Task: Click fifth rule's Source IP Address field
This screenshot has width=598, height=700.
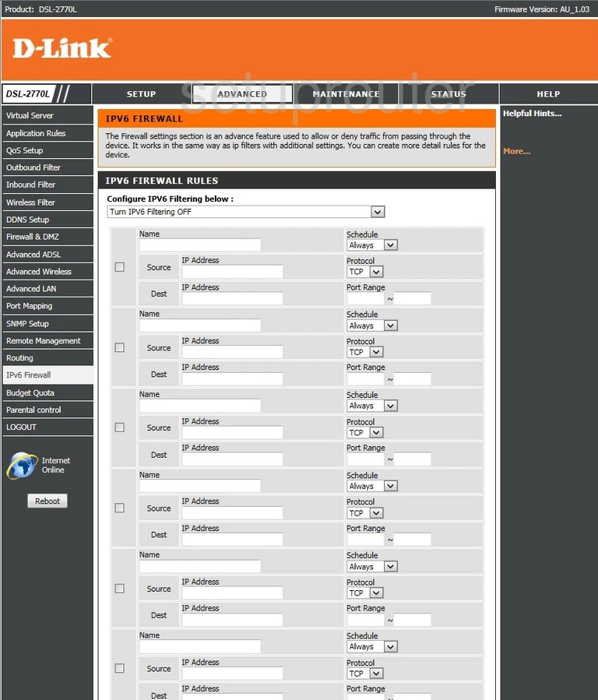Action: point(232,593)
